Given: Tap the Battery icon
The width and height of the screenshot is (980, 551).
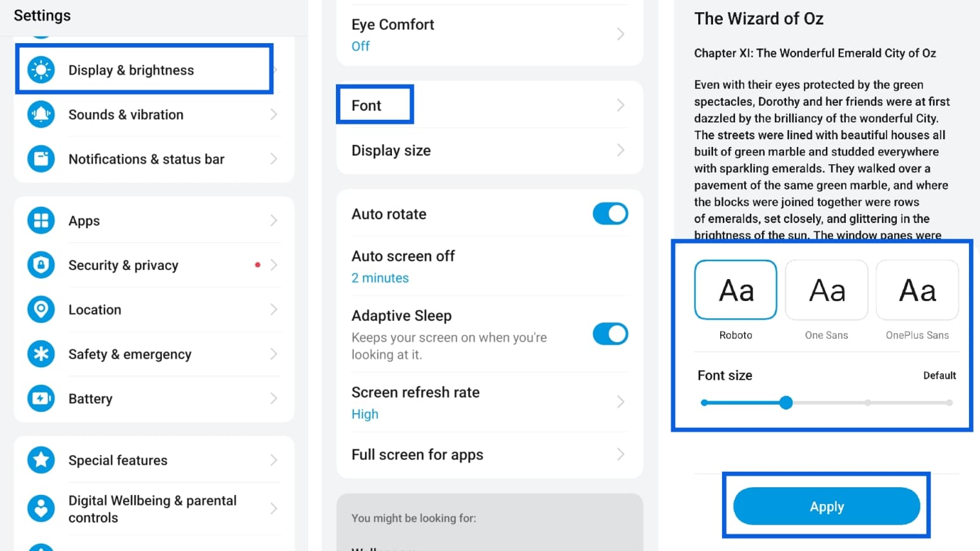Looking at the screenshot, I should pyautogui.click(x=41, y=398).
